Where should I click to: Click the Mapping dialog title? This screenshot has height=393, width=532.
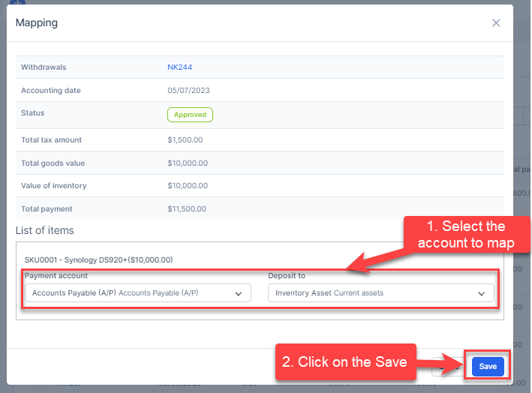pos(37,22)
